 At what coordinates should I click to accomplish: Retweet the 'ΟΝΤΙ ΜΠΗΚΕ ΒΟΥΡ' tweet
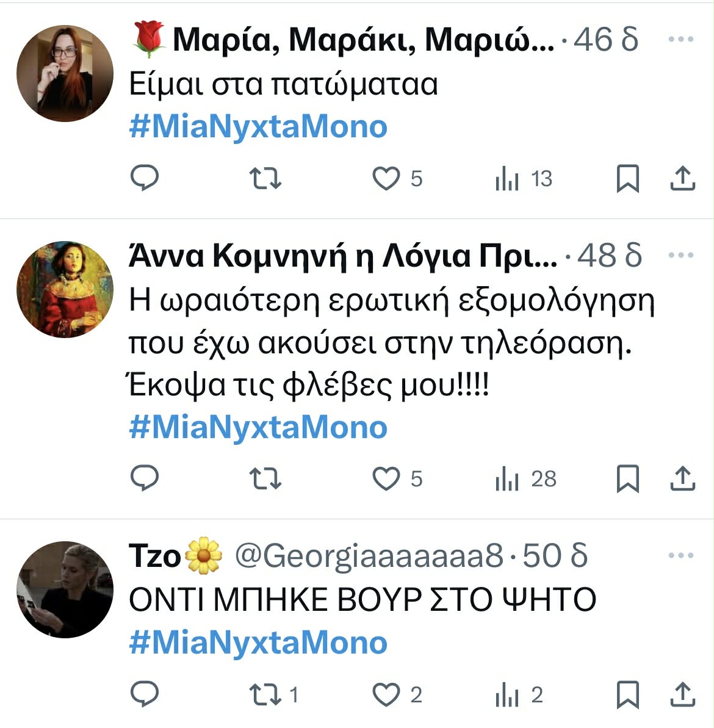[266, 694]
